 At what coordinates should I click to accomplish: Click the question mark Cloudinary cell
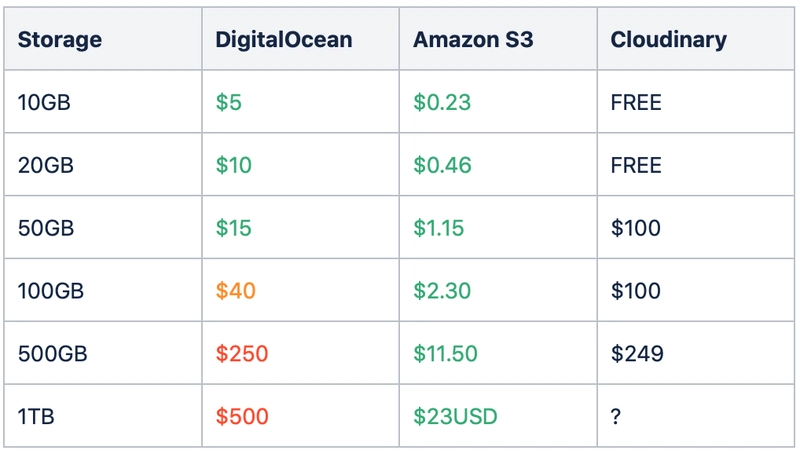click(616, 416)
